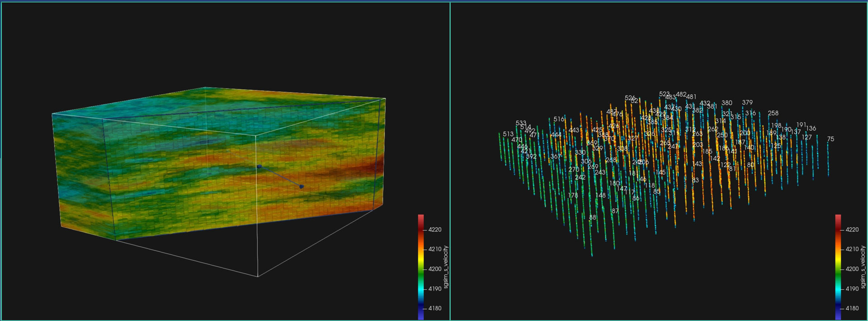Click the bottom front corner of the white bounding box

(x=258, y=277)
